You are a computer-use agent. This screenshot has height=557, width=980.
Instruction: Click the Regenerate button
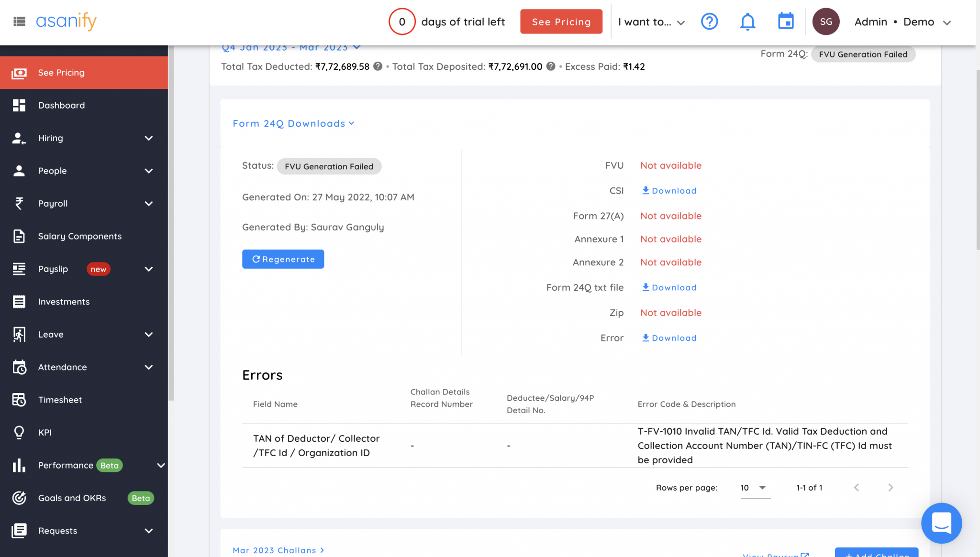coord(283,259)
